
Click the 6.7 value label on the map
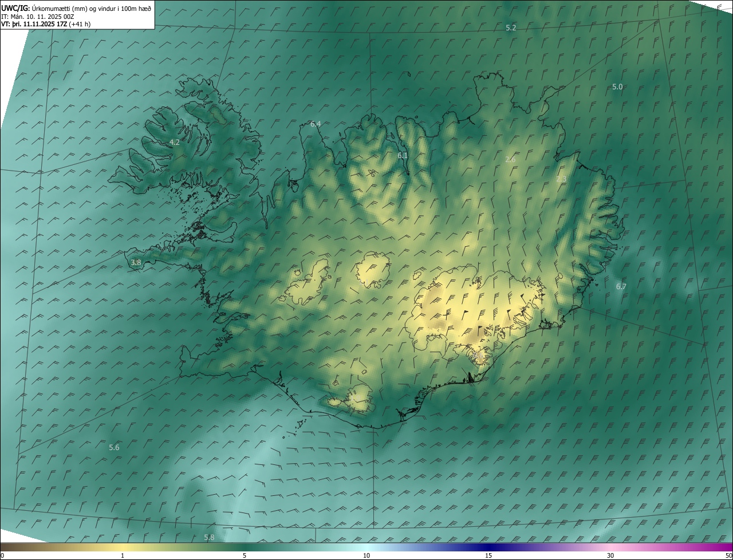point(621,286)
